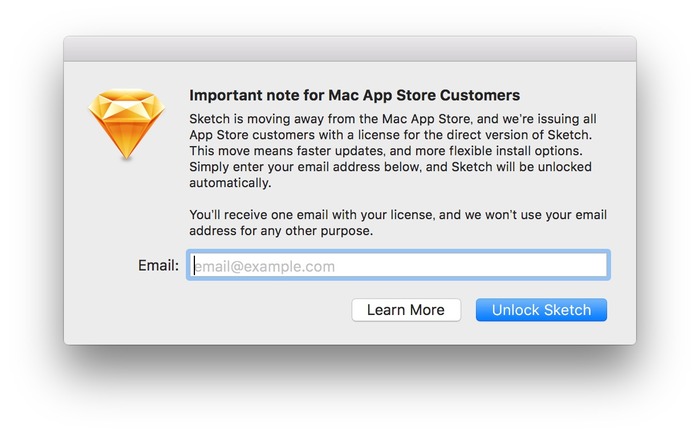Click the top facet of the Sketch diamond
The image size is (700, 436).
(126, 97)
